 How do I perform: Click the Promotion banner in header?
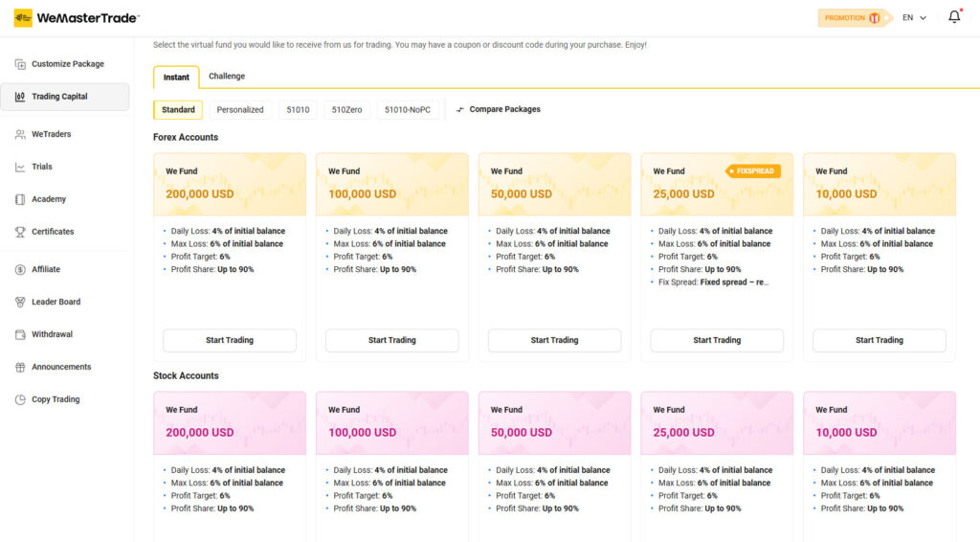[x=853, y=18]
